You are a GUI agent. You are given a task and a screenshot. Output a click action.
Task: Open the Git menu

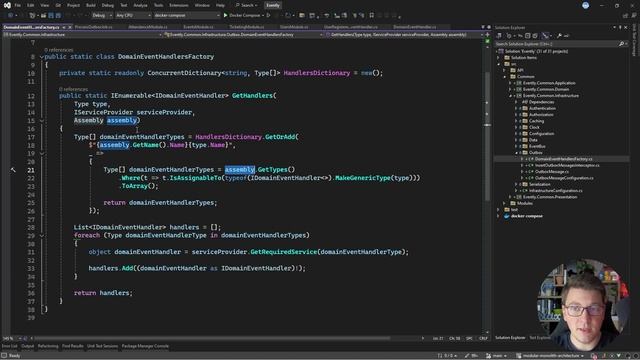(58, 5)
